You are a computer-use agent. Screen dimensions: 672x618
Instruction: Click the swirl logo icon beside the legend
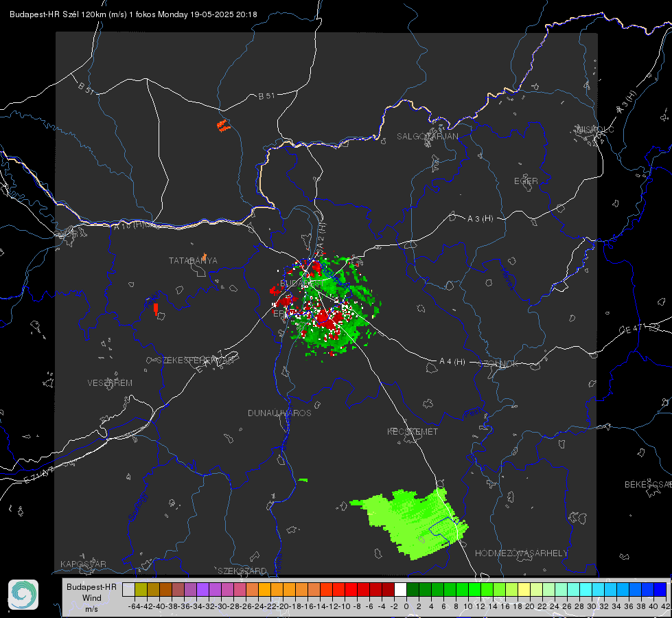(x=23, y=595)
